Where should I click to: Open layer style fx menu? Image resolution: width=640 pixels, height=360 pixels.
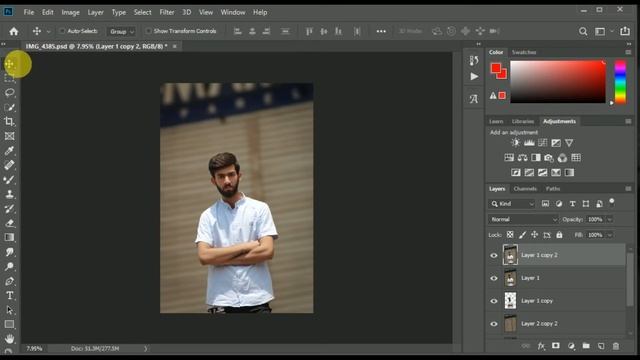541,346
